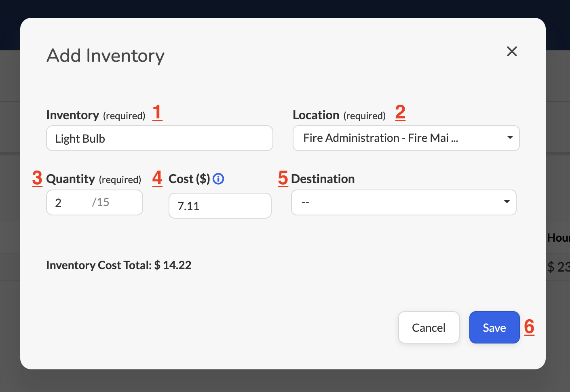Click the Quantity (required) label
Image resolution: width=570 pixels, height=392 pixels.
[94, 179]
